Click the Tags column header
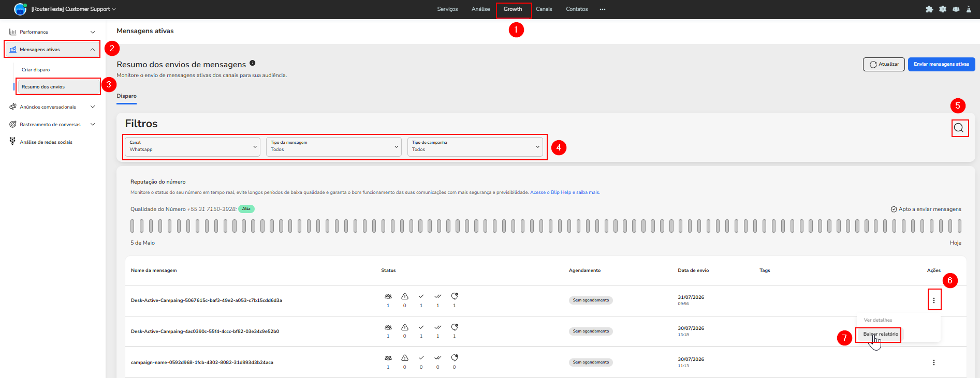This screenshot has width=980, height=378. pos(765,270)
